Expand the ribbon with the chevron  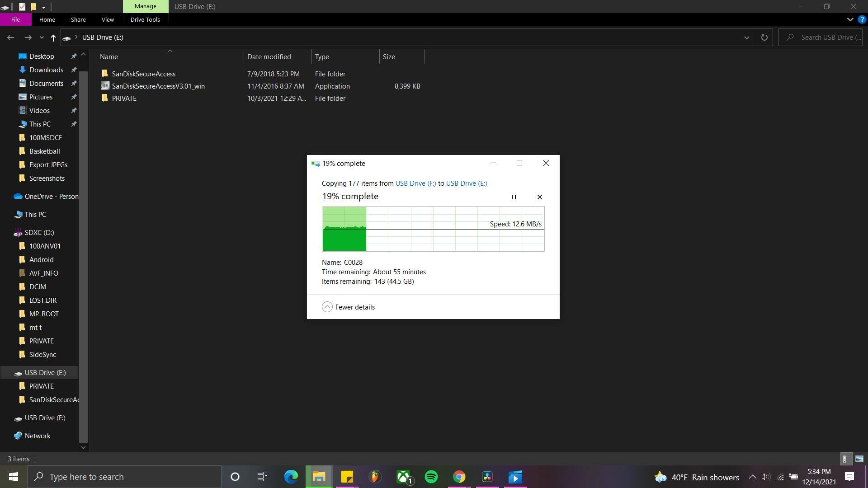click(x=850, y=19)
